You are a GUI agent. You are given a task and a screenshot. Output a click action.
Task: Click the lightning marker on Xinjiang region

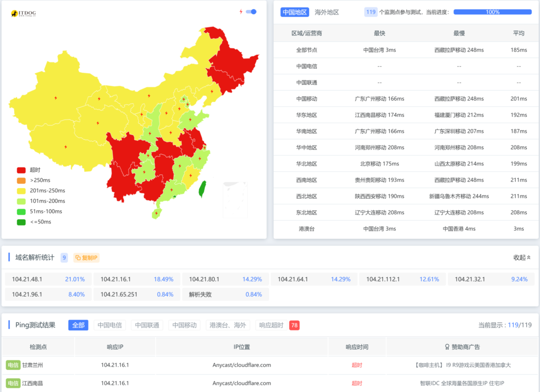(56, 97)
